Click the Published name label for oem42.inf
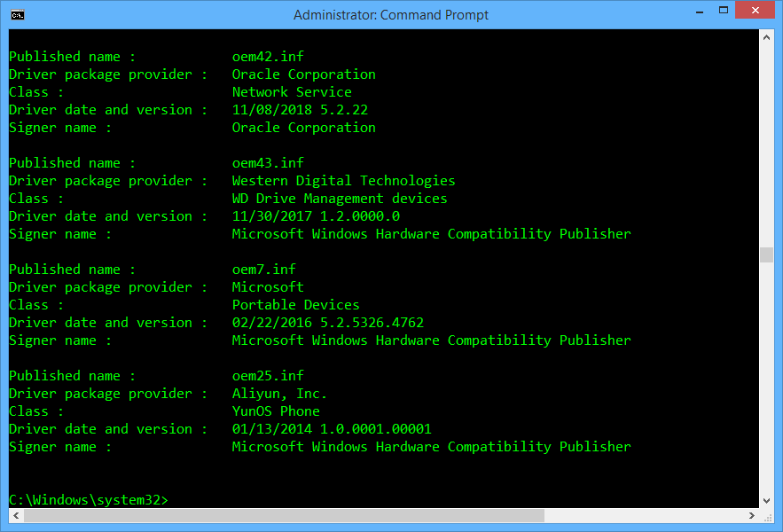Screen dimensions: 783x532 72,57
